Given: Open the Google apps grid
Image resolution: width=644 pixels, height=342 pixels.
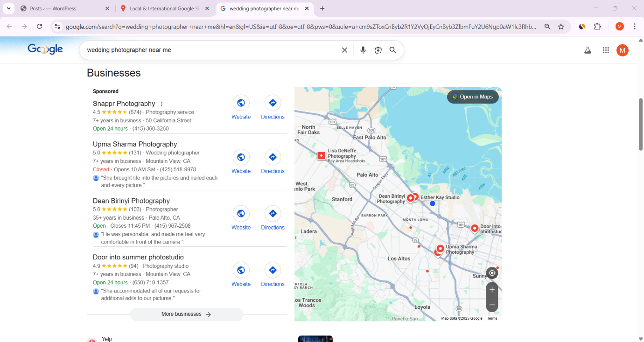Looking at the screenshot, I should [606, 50].
